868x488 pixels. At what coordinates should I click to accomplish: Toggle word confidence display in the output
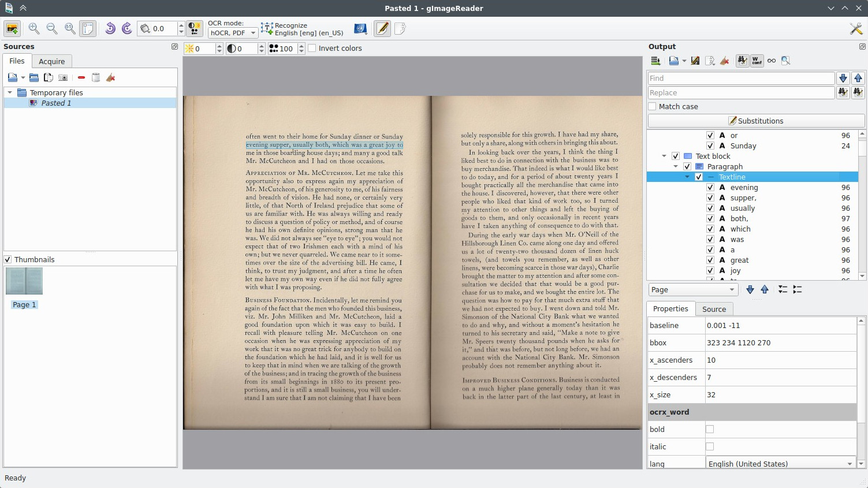point(757,60)
